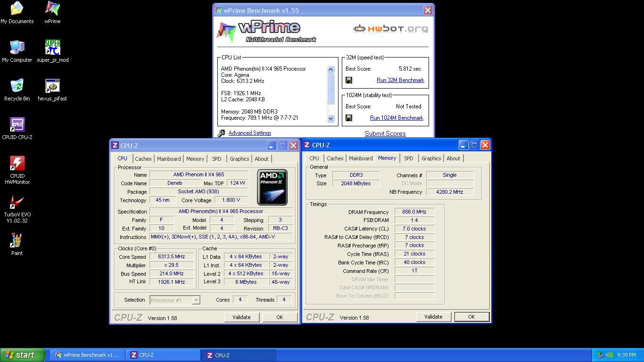Click the NB Frequency value 4280.2 MHz
This screenshot has height=362, width=644.
pyautogui.click(x=450, y=192)
